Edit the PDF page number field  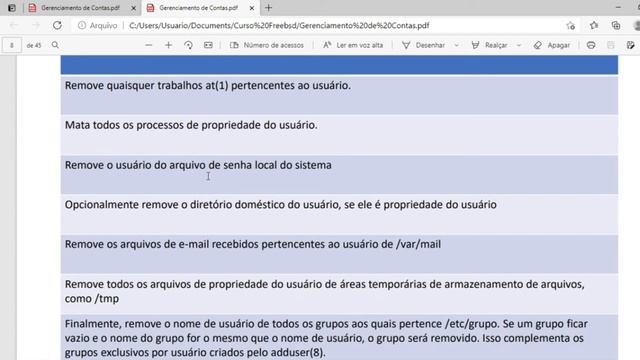[12, 45]
